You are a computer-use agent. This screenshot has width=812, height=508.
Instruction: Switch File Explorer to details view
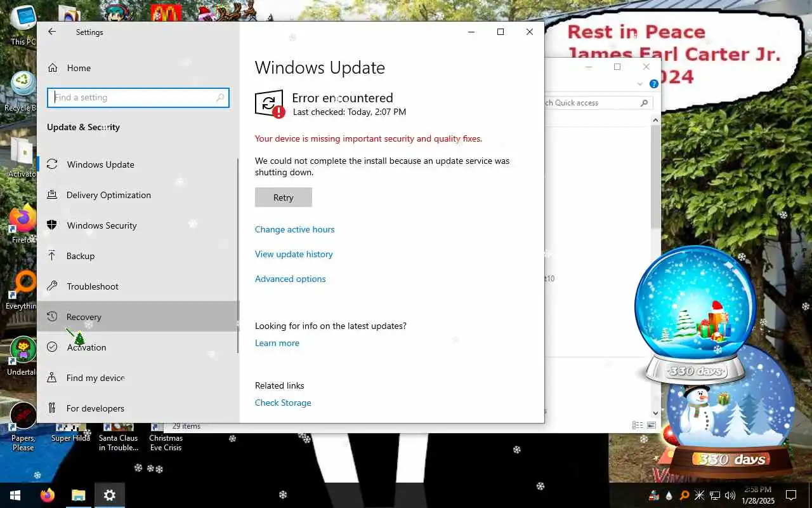pyautogui.click(x=637, y=425)
